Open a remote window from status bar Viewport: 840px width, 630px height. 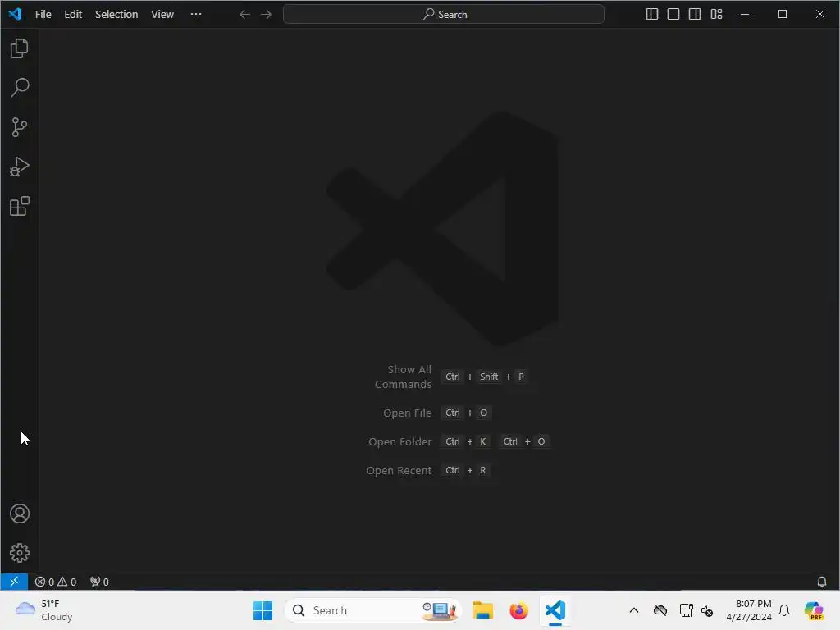(14, 582)
